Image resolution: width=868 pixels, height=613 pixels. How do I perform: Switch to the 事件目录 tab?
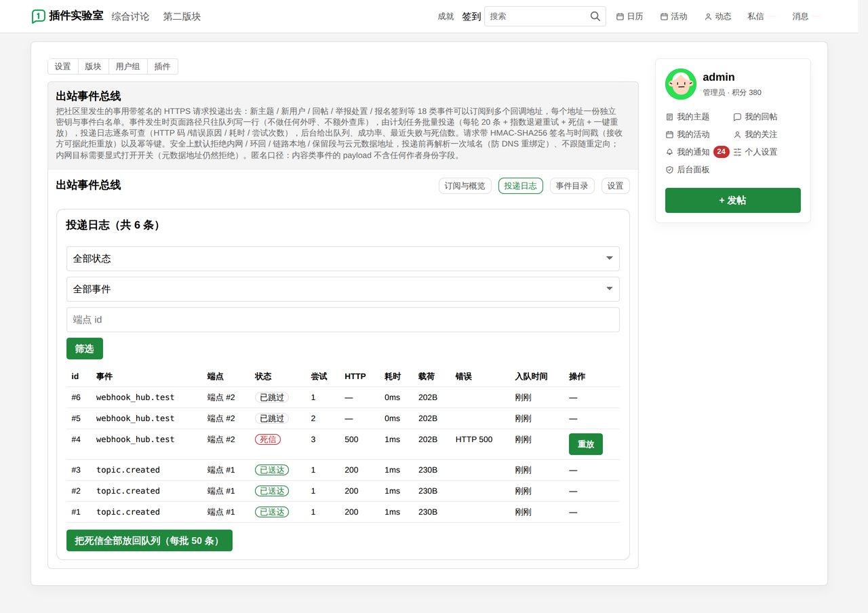572,186
